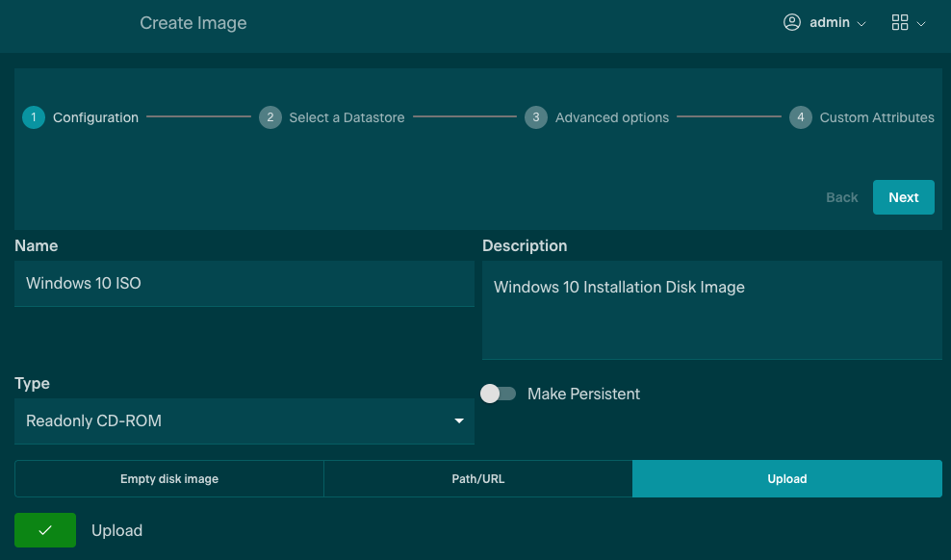951x560 pixels.
Task: Expand the admin user menu chevron
Action: pos(861,23)
